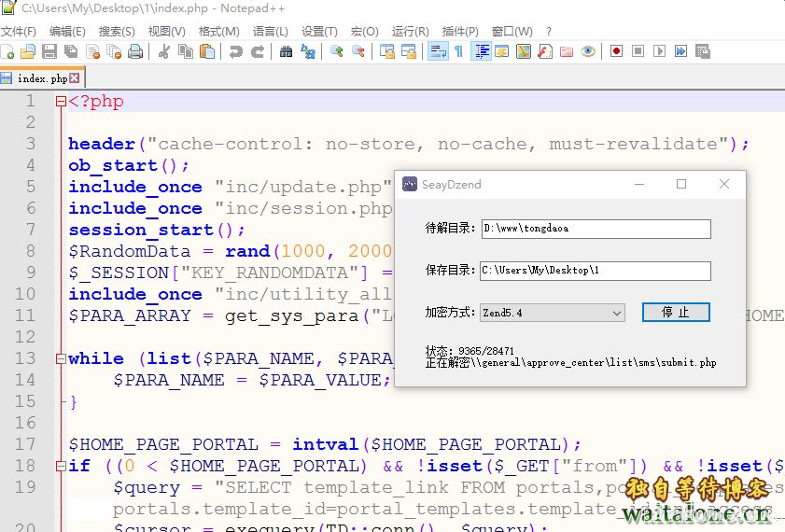The width and height of the screenshot is (785, 532).
Task: Click the session_start(); code line
Action: pyautogui.click(x=156, y=231)
